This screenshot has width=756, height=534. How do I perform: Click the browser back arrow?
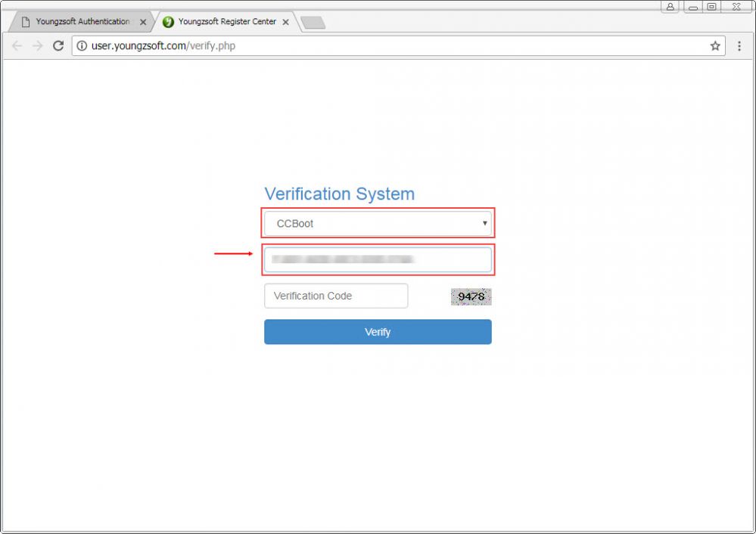click(17, 46)
